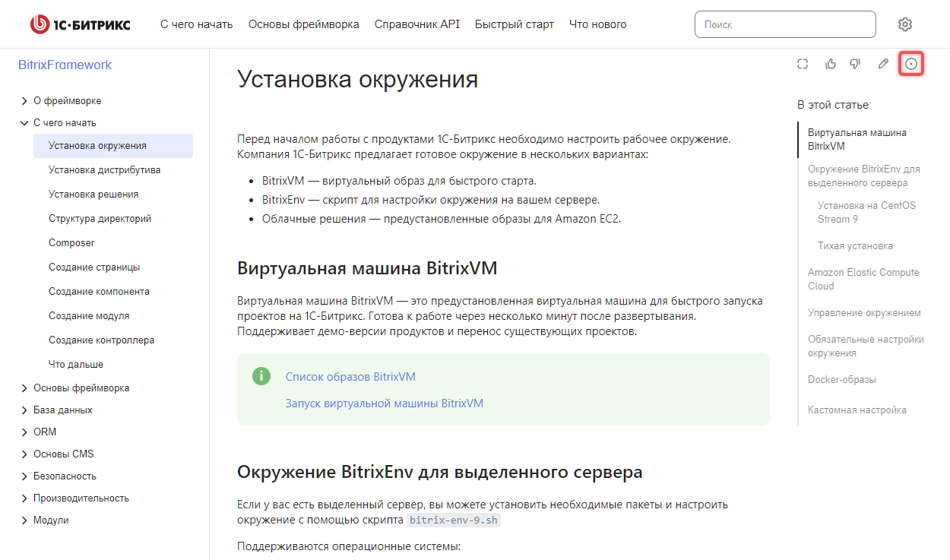The image size is (950, 560).
Task: Open "Что нового" in the top menu
Action: coord(597,24)
